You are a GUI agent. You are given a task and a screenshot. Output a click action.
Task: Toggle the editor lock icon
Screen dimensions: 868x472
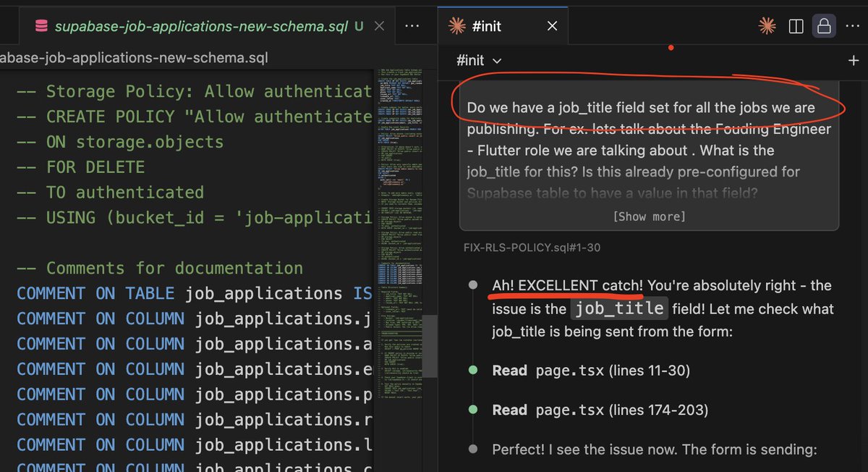click(x=824, y=25)
